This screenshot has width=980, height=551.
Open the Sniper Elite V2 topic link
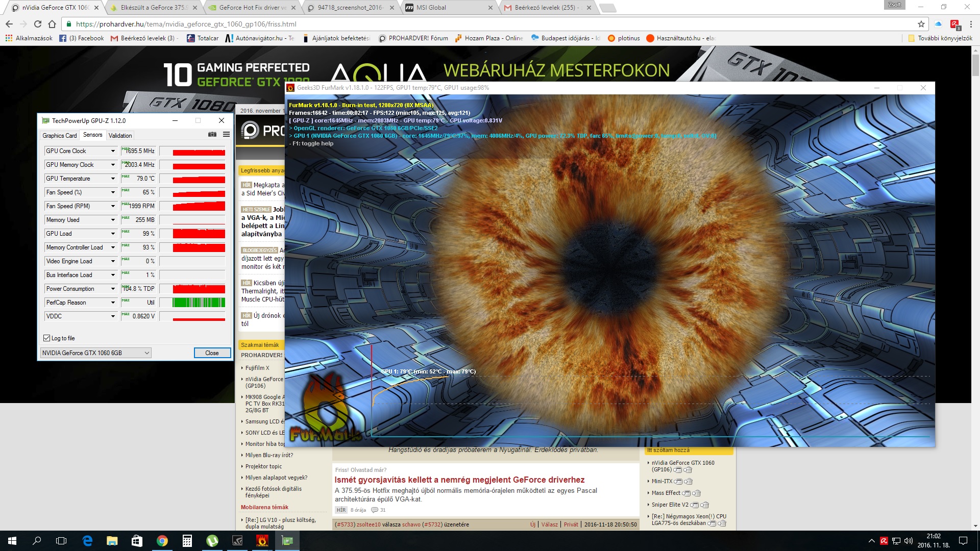pos(670,505)
